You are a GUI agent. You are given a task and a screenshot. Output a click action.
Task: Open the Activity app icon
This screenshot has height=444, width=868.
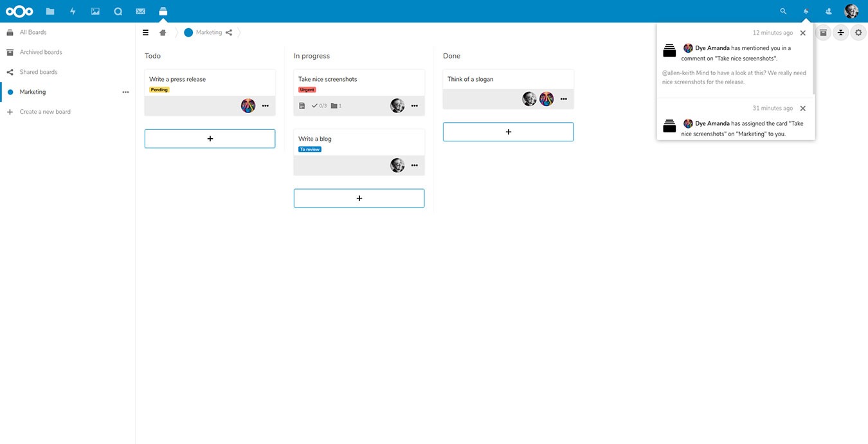click(x=72, y=11)
